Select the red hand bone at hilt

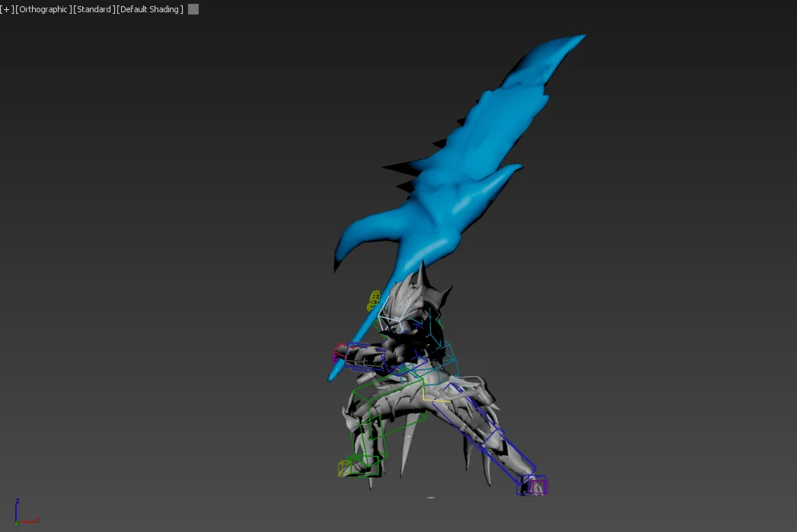tap(340, 351)
